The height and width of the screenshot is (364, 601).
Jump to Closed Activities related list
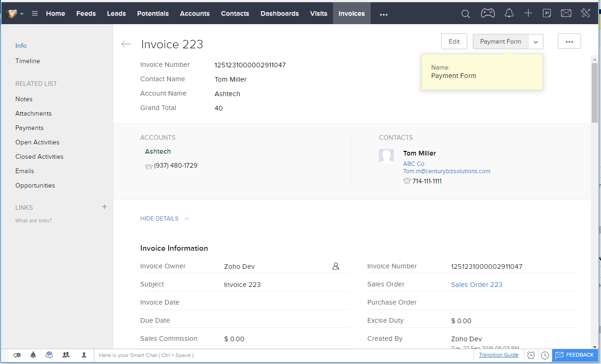39,156
